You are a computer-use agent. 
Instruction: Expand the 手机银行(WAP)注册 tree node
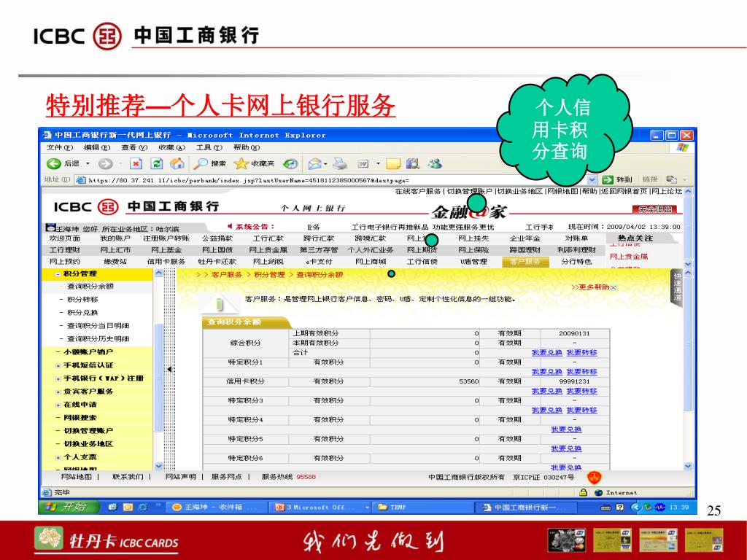click(58, 379)
